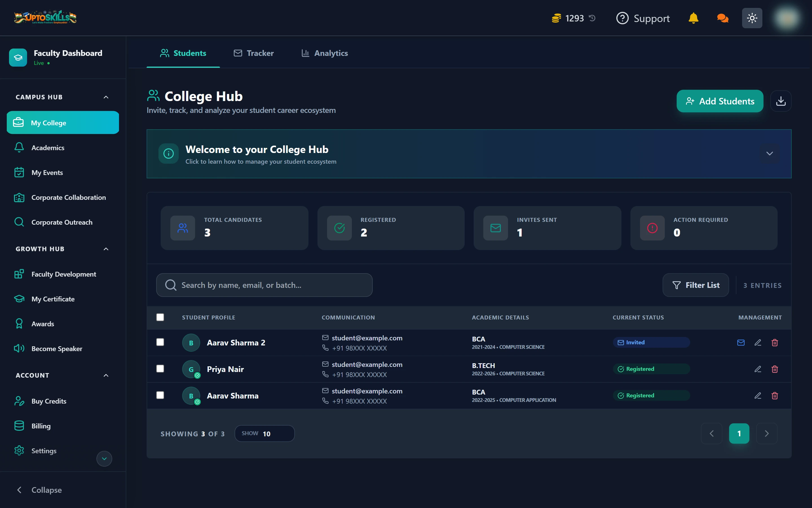Screen dimensions: 812x508
Task: Select Priya Nair row checkbox
Action: (x=160, y=369)
